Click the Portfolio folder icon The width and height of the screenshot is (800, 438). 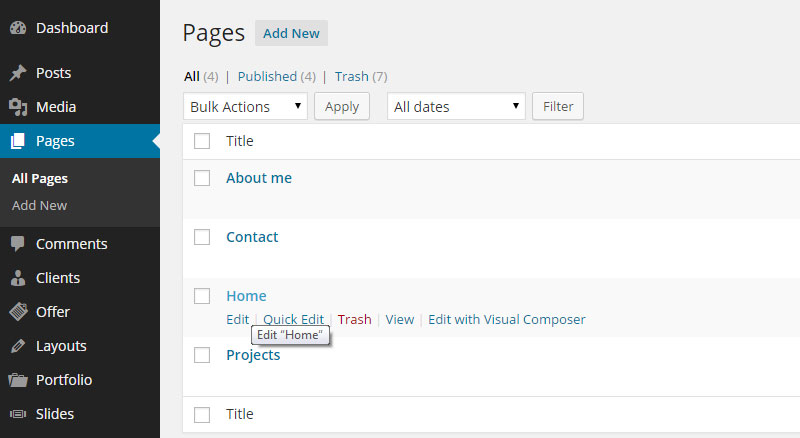pos(18,380)
